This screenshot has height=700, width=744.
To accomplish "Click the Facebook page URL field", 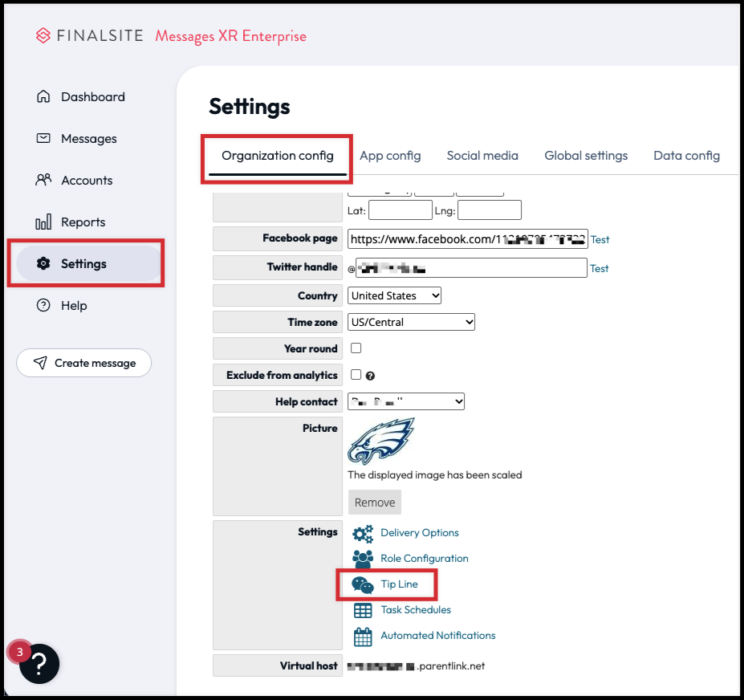I will coord(468,238).
